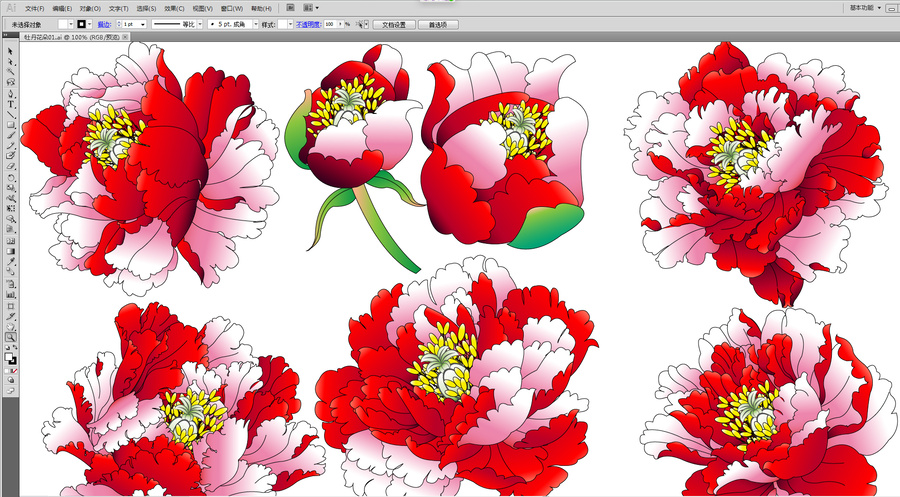Screen dimensions: 900x497
Task: Change screen mode button in toolbar
Action: click(10, 391)
